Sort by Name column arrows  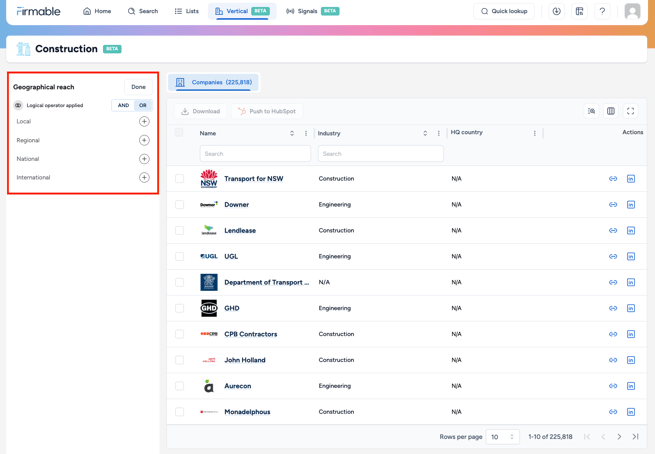[292, 133]
